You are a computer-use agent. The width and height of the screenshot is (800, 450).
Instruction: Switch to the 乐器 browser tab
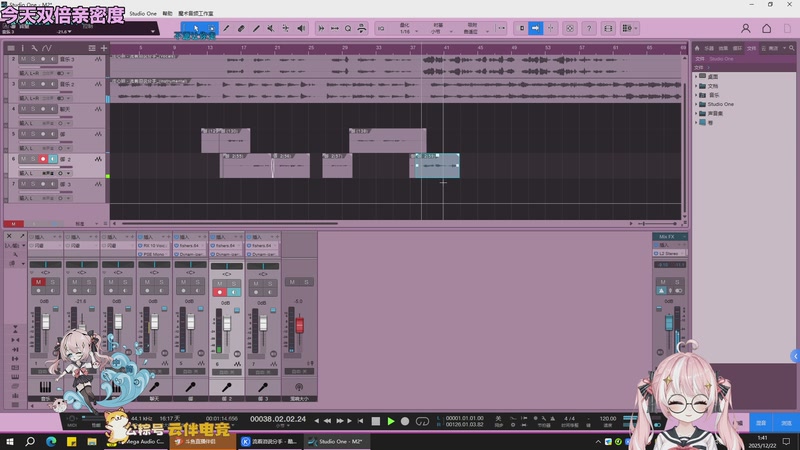pyautogui.click(x=709, y=48)
